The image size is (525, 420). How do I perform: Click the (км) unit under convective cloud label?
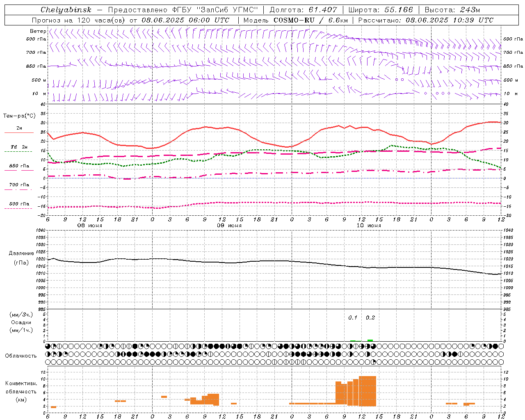click(x=21, y=399)
